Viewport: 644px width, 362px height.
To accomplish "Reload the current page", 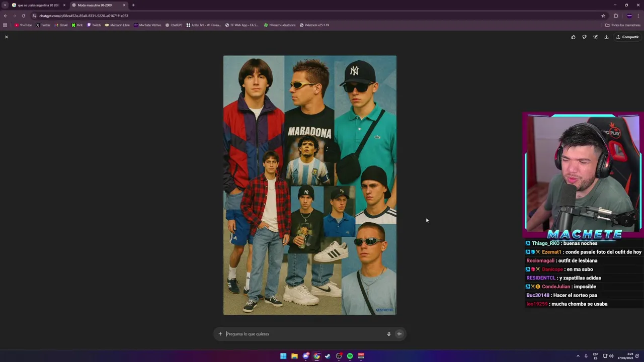I will [x=23, y=16].
